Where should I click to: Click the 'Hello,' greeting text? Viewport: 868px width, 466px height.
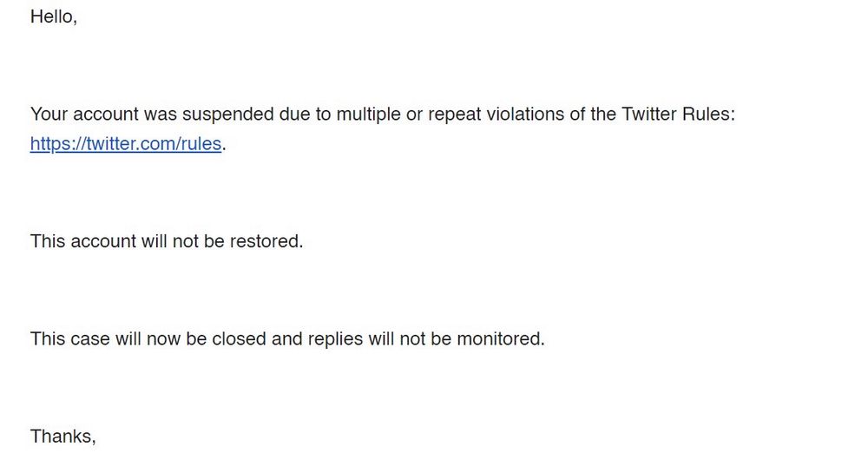tap(54, 16)
